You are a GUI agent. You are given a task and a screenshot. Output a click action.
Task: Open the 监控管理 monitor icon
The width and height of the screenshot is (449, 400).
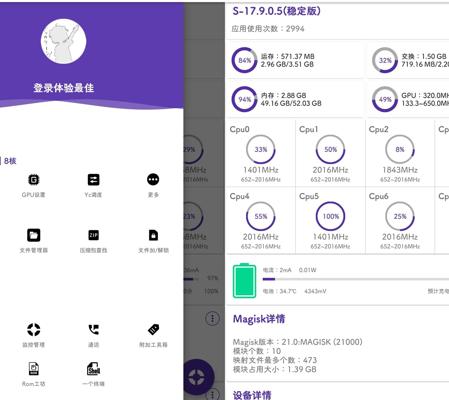[34, 329]
